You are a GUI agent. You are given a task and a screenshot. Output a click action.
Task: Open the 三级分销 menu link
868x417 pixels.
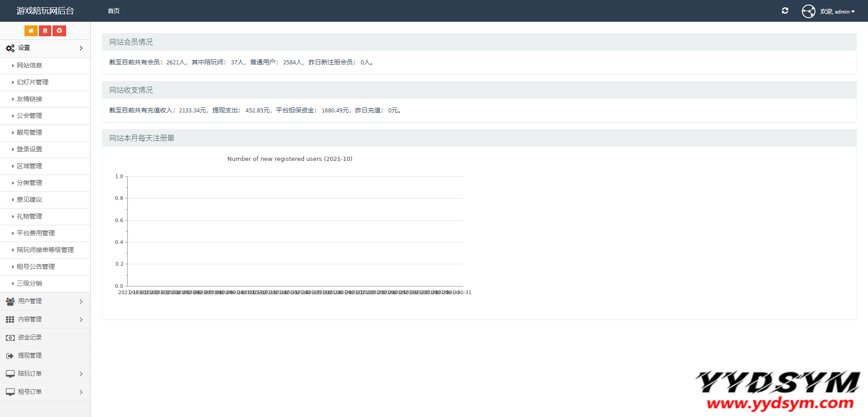[29, 283]
